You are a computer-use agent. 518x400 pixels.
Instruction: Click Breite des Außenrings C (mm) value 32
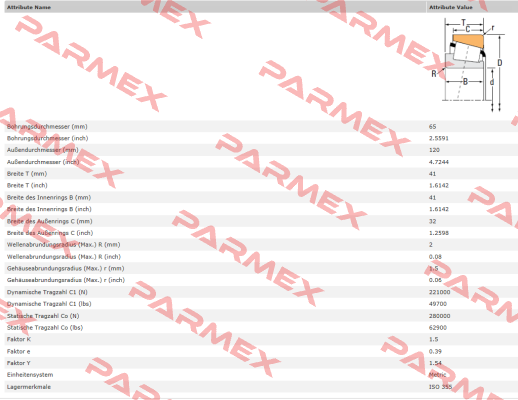pyautogui.click(x=432, y=221)
